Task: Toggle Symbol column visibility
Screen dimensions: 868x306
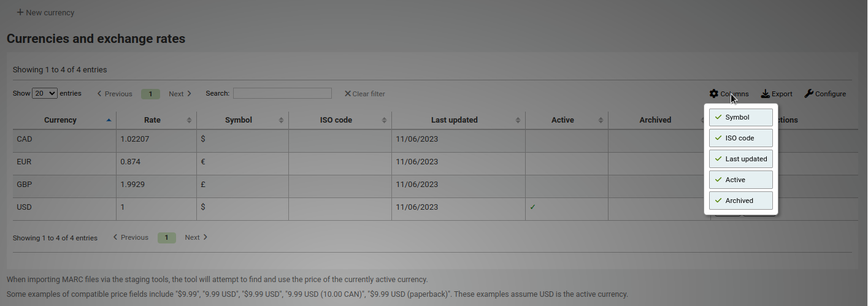Action: pyautogui.click(x=740, y=117)
